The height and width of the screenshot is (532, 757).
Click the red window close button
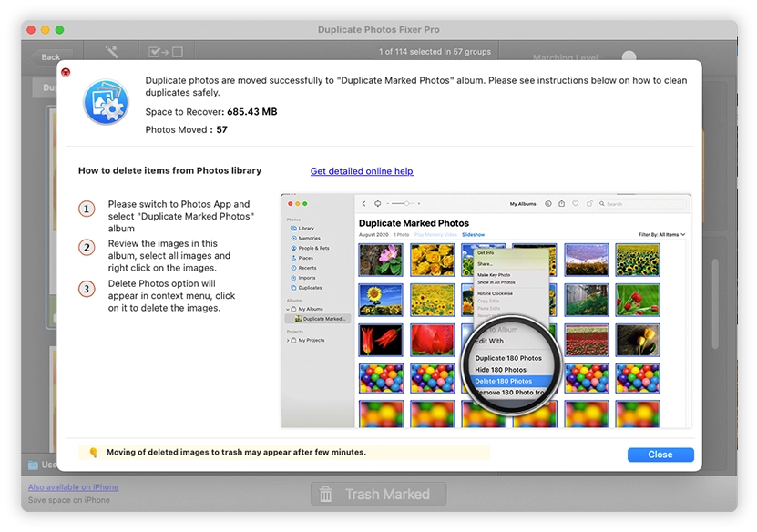coord(31,30)
